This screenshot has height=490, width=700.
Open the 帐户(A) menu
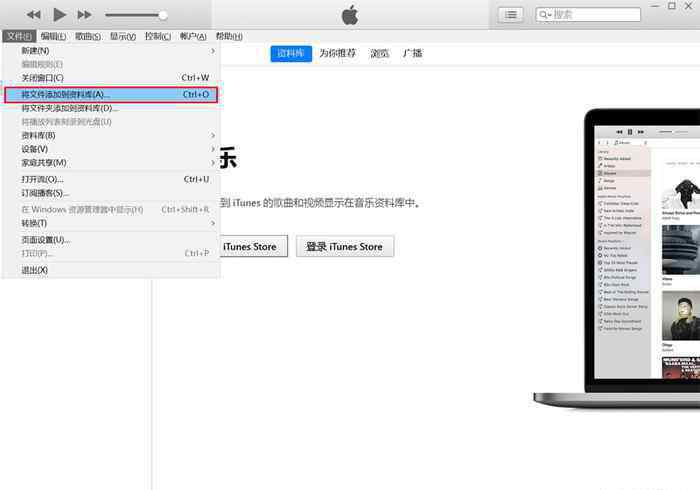[193, 36]
